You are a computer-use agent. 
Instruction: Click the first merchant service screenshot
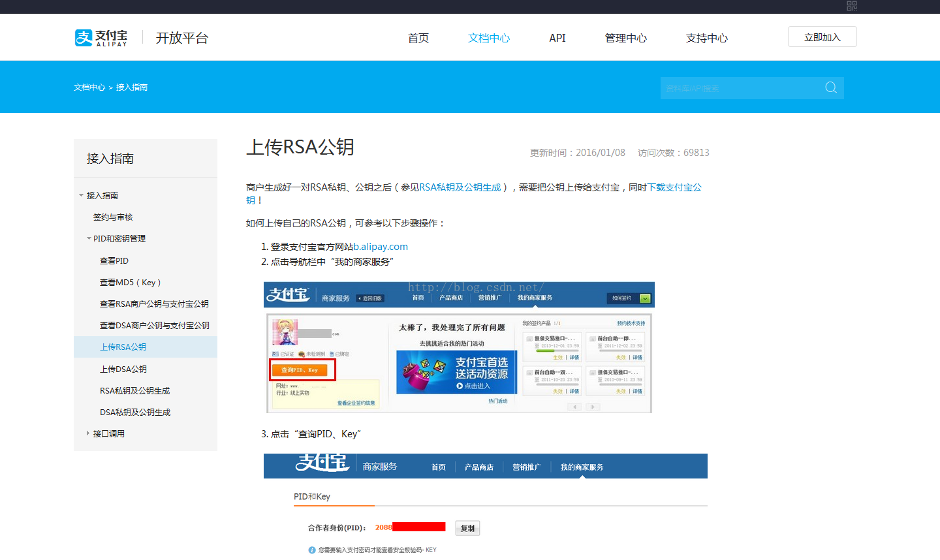point(459,347)
